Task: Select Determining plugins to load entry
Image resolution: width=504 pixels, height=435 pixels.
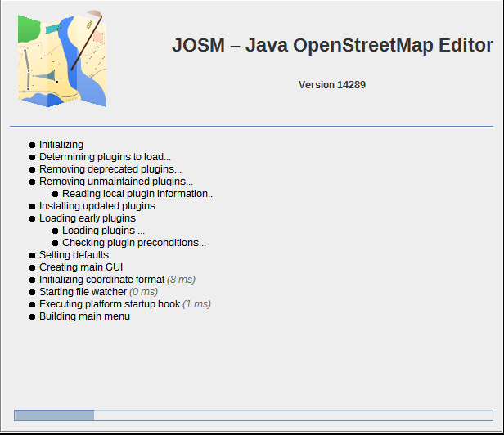Action: point(105,157)
